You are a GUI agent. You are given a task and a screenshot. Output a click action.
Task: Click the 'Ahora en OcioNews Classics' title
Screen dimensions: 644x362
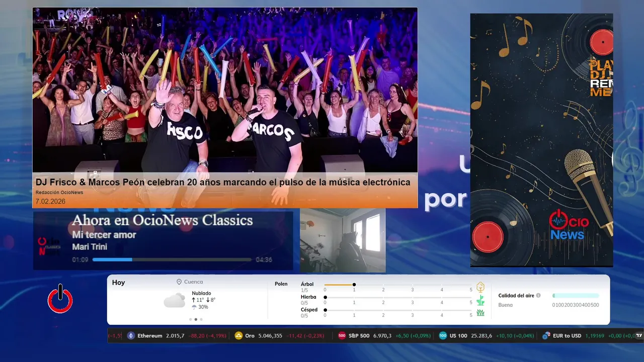tap(162, 220)
